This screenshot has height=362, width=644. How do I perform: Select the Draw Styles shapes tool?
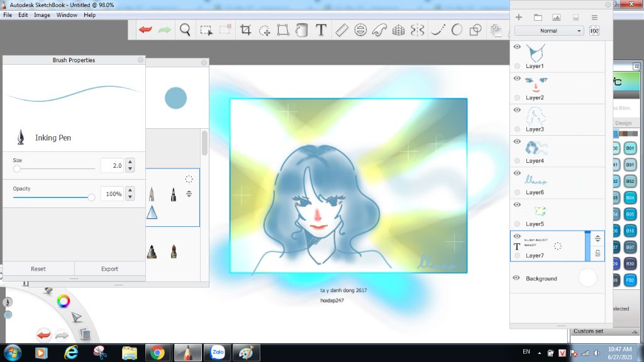[x=475, y=30]
